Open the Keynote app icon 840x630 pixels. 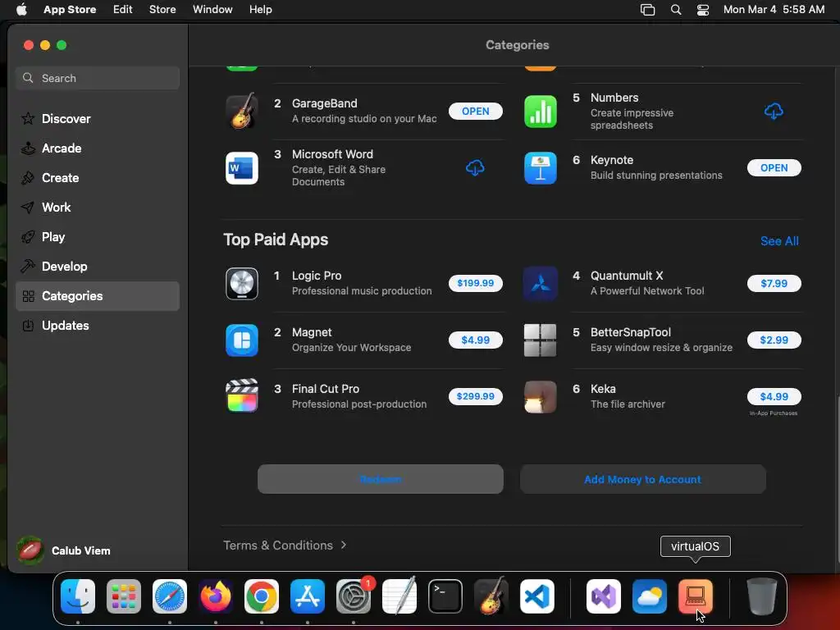(x=540, y=167)
